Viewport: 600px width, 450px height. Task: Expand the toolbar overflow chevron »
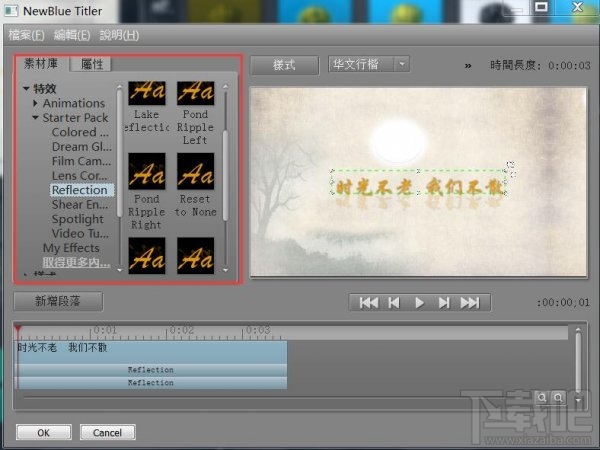468,66
